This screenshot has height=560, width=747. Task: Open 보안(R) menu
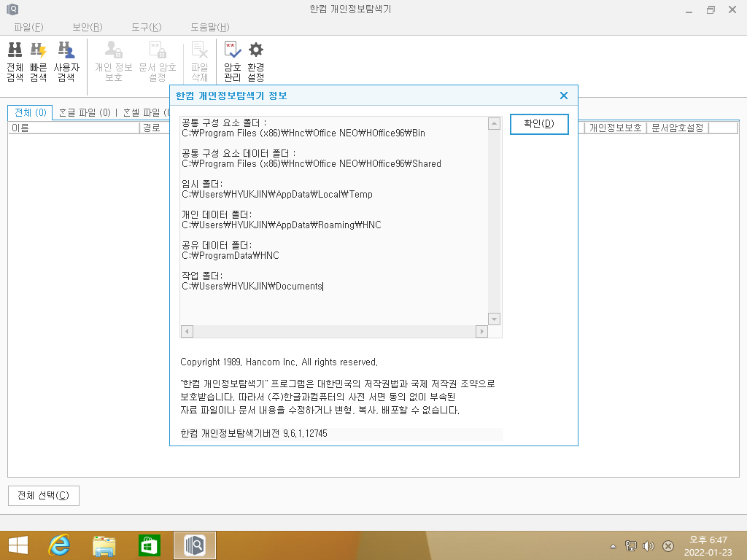[88, 27]
